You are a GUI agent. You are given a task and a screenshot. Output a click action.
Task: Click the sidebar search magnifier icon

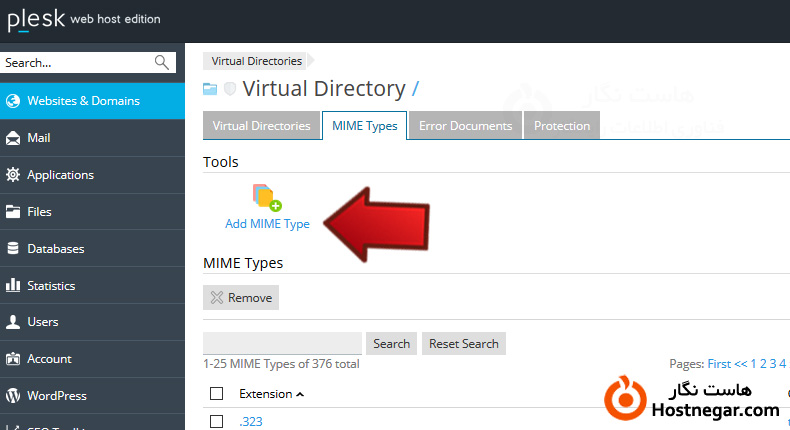[x=162, y=62]
